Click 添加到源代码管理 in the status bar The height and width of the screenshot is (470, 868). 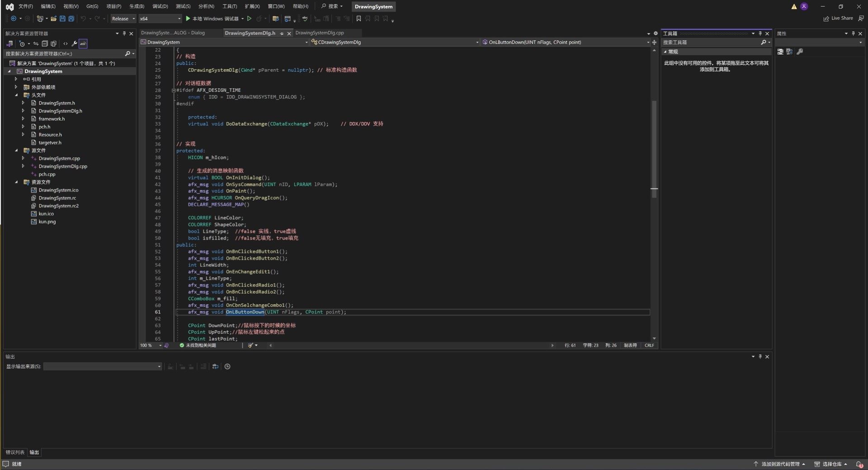coord(780,464)
